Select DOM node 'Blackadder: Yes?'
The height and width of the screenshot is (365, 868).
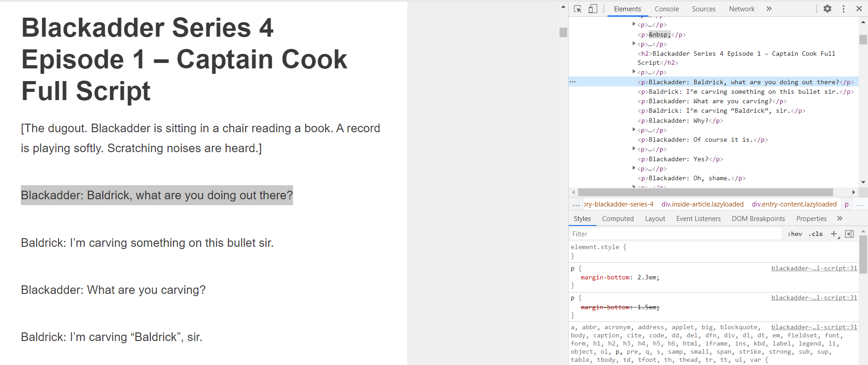(x=680, y=159)
